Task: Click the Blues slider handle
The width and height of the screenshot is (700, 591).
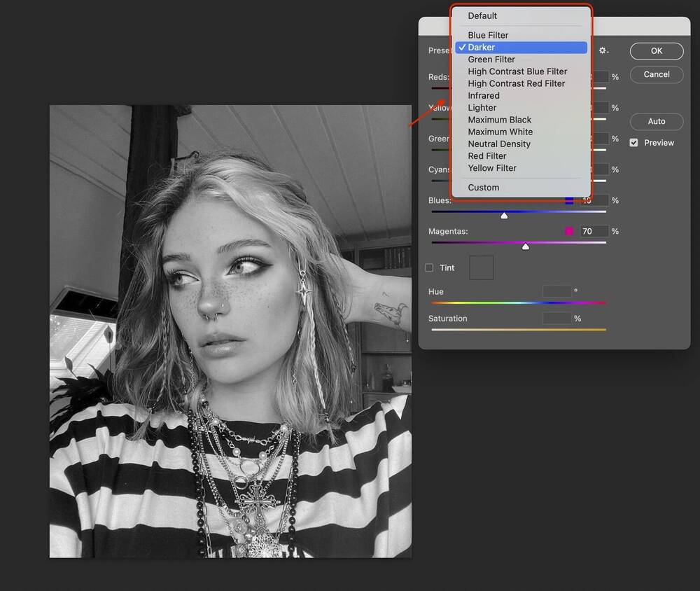Action: pos(504,216)
